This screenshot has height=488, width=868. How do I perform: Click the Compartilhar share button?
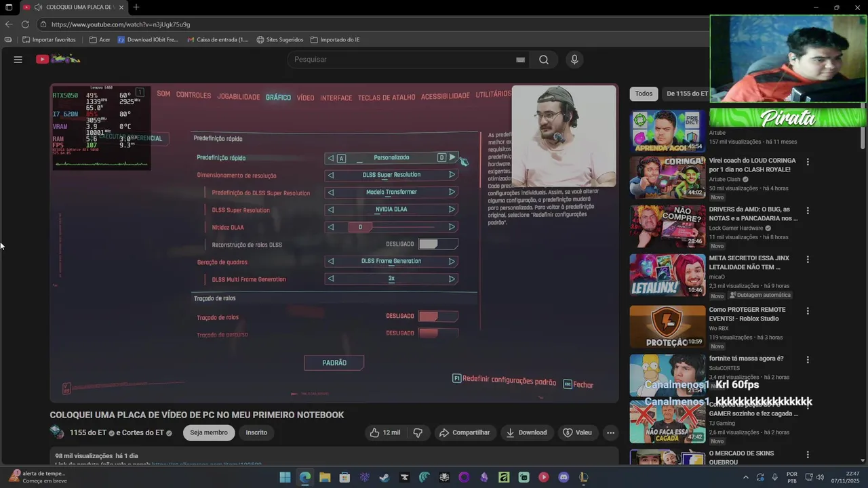point(464,432)
